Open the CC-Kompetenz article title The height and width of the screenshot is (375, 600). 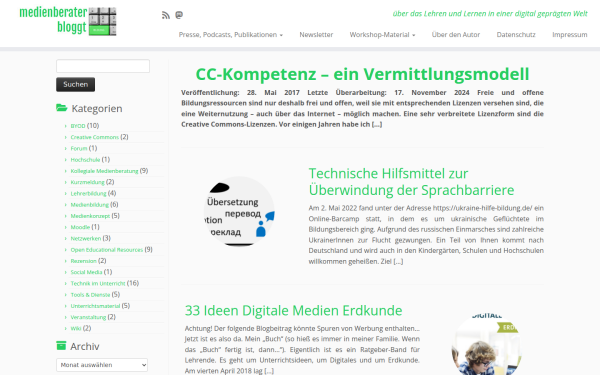tap(362, 74)
